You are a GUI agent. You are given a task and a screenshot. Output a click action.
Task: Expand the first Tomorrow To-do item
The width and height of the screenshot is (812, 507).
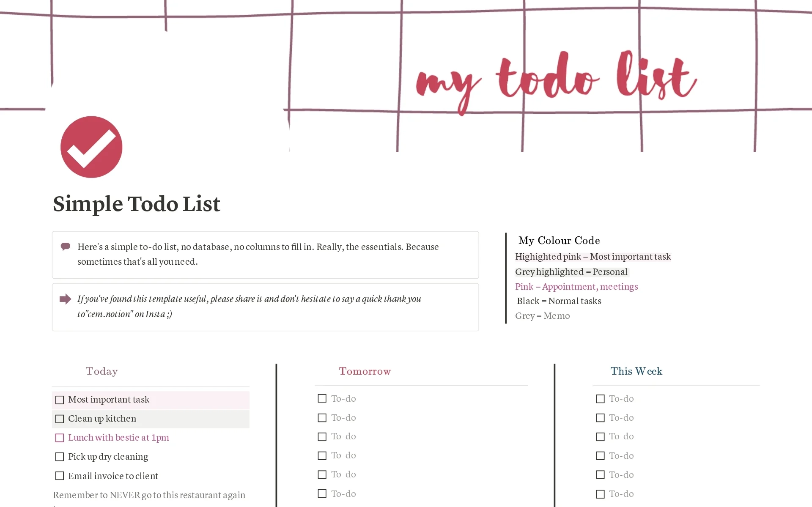pyautogui.click(x=343, y=398)
